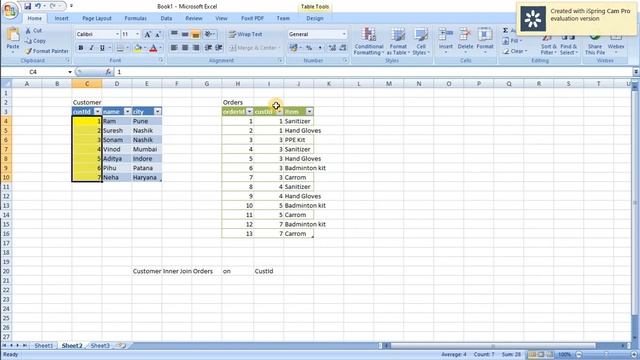
Task: Switch to the Sheet3 tab
Action: 100,346
